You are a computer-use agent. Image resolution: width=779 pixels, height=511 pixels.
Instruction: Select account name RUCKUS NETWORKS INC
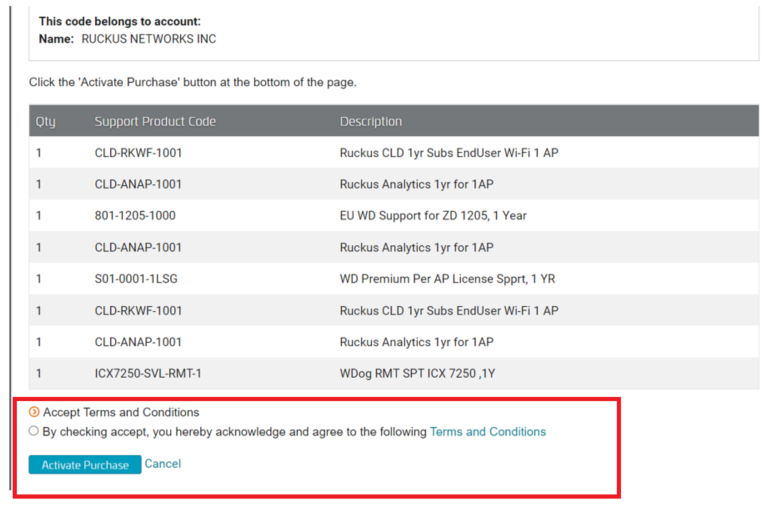tap(149, 39)
